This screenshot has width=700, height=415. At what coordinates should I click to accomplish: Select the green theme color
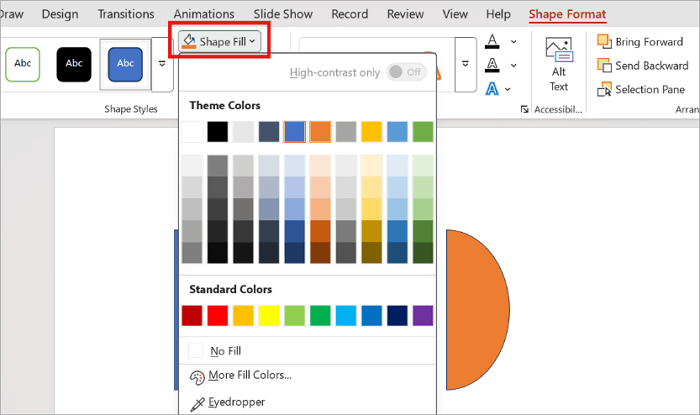[x=423, y=132]
